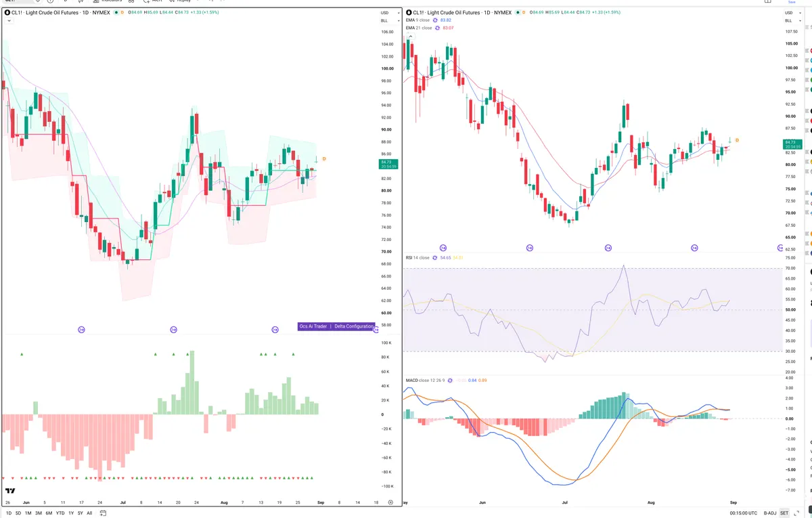
Task: Select the 3M time range
Action: point(39,513)
